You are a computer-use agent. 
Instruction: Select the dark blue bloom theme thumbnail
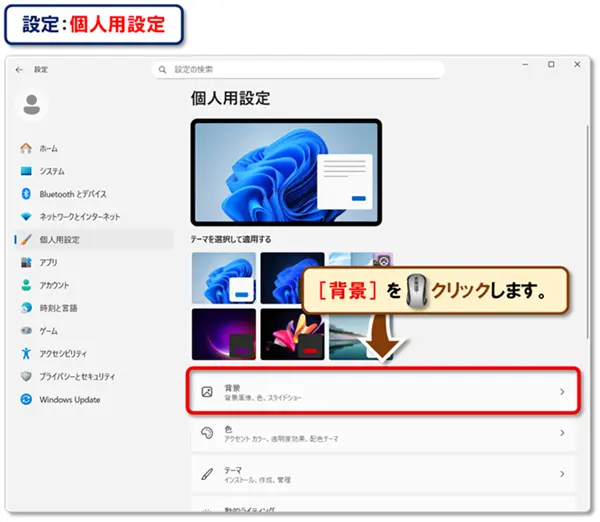coord(292,278)
